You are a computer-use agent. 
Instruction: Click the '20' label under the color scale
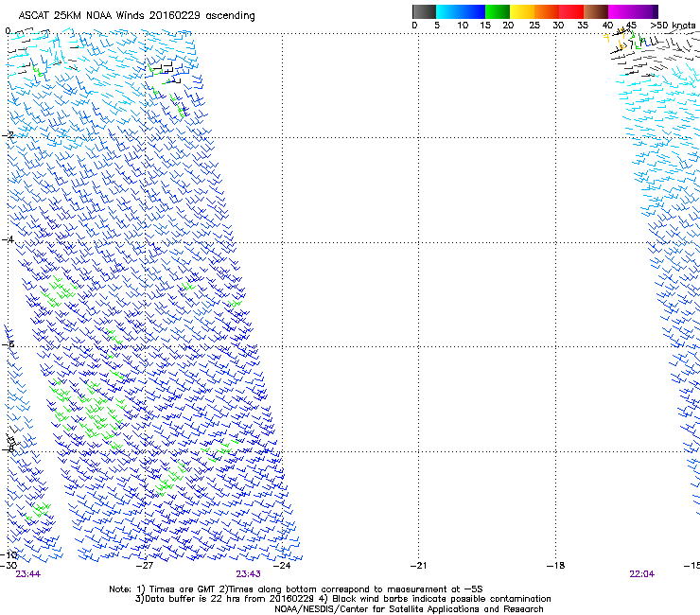(509, 26)
